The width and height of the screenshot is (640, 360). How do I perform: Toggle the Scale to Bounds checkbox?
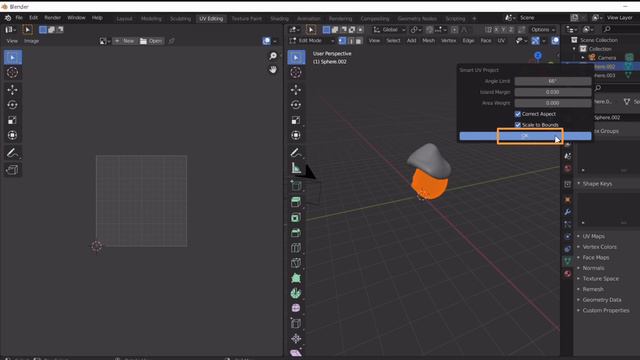[518, 125]
